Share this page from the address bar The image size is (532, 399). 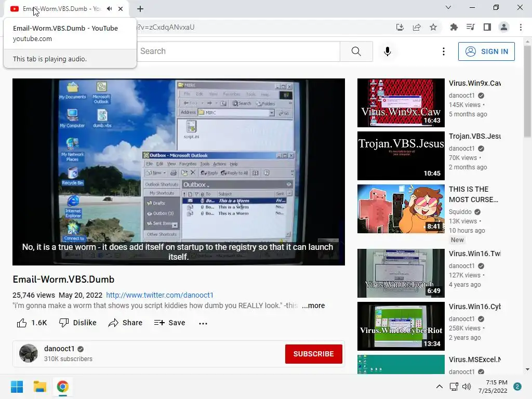[x=417, y=27]
